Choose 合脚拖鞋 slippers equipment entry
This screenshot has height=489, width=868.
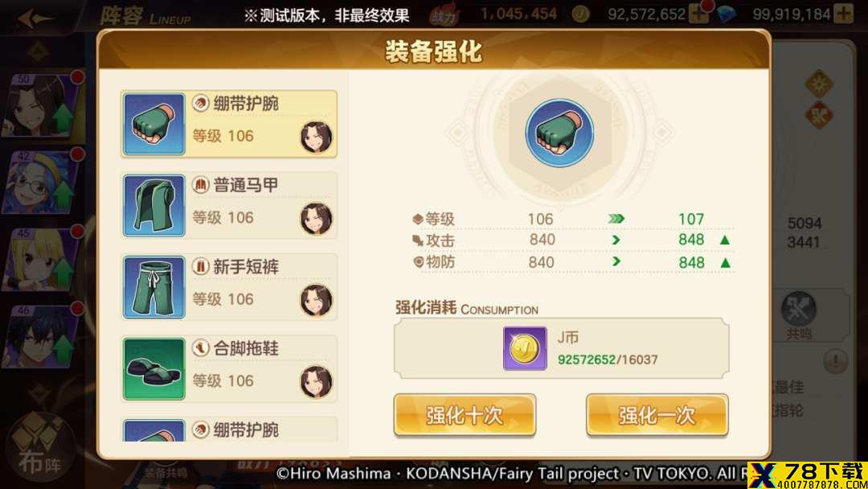(x=229, y=368)
